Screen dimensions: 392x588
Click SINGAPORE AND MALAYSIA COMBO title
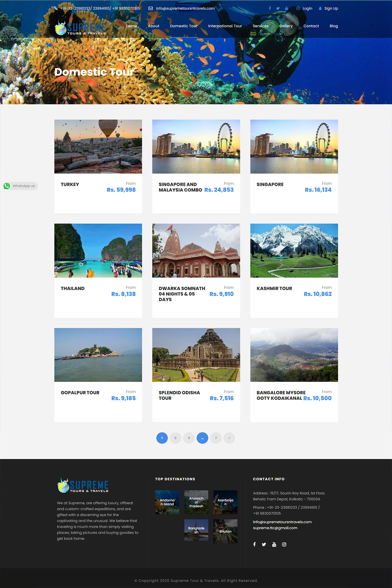pyautogui.click(x=180, y=187)
